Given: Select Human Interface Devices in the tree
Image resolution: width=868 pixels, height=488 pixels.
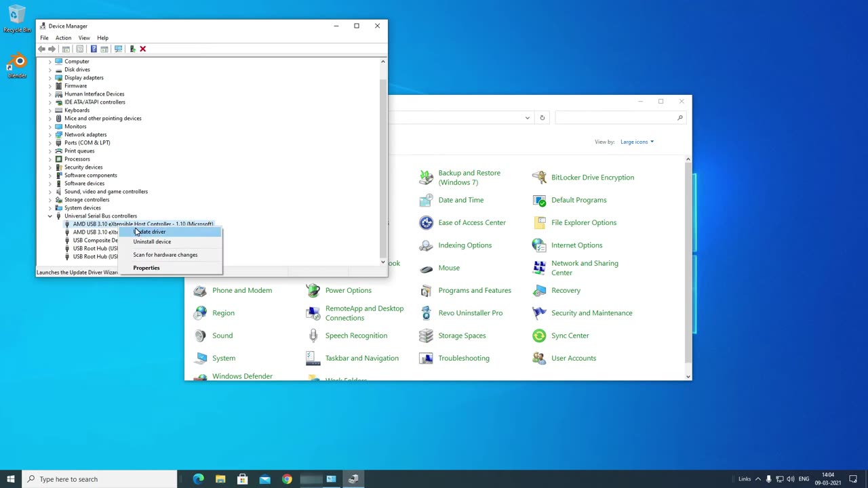Looking at the screenshot, I should pos(94,94).
